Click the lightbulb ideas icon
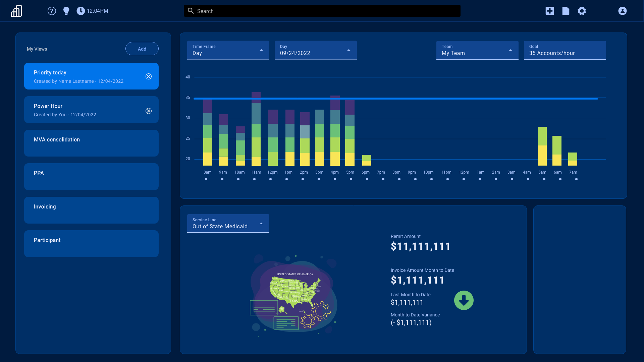This screenshot has height=362, width=644. 66,11
